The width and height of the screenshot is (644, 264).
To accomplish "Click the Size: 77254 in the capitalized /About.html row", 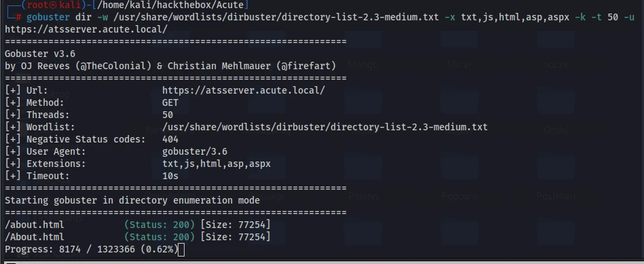I will [235, 237].
